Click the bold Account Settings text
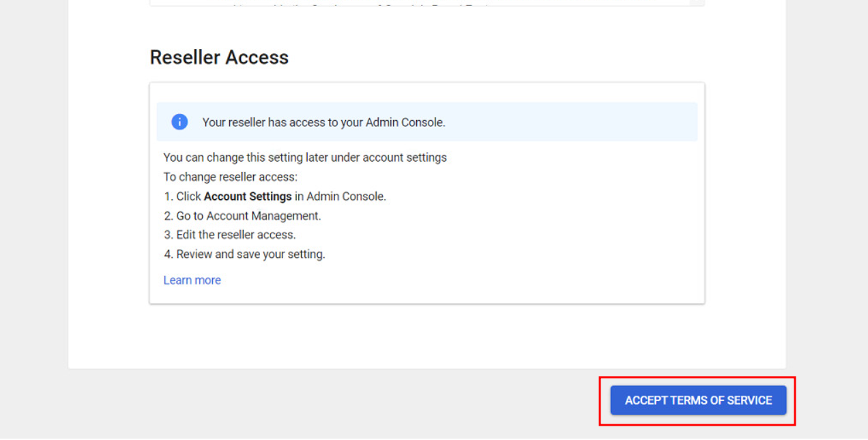Image resolution: width=868 pixels, height=440 pixels. click(248, 196)
